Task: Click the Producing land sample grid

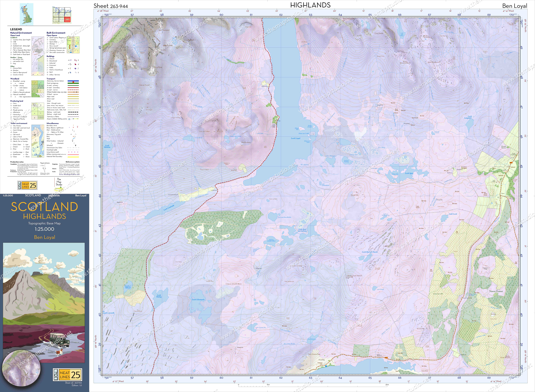Action: pyautogui.click(x=38, y=111)
